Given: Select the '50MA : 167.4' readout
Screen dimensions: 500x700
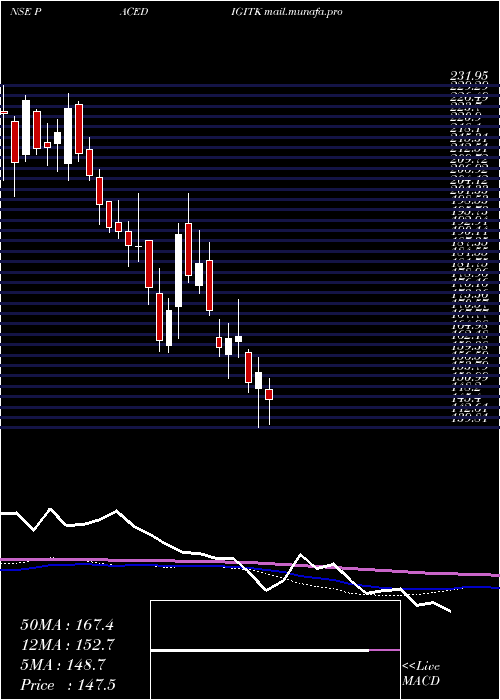Looking at the screenshot, I should [x=67, y=625].
